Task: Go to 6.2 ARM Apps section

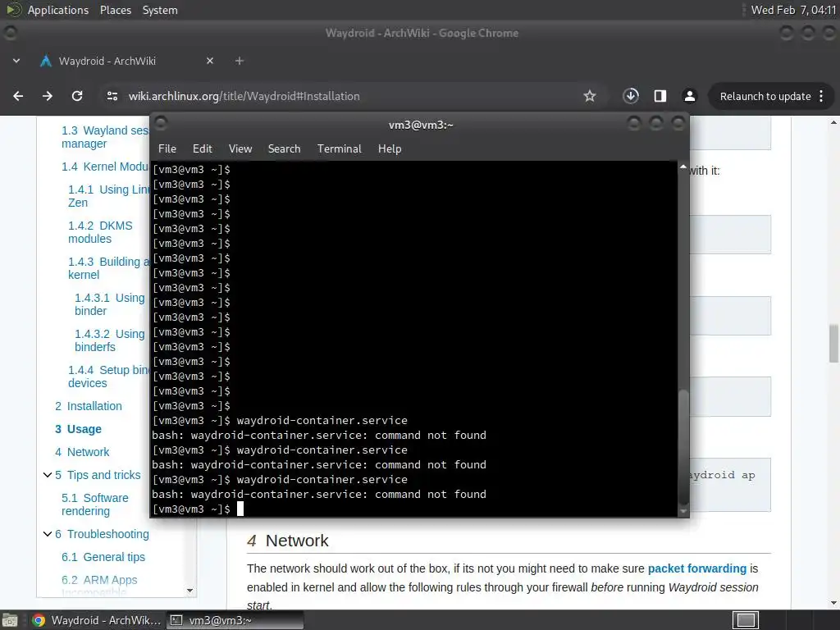Action: 99,580
